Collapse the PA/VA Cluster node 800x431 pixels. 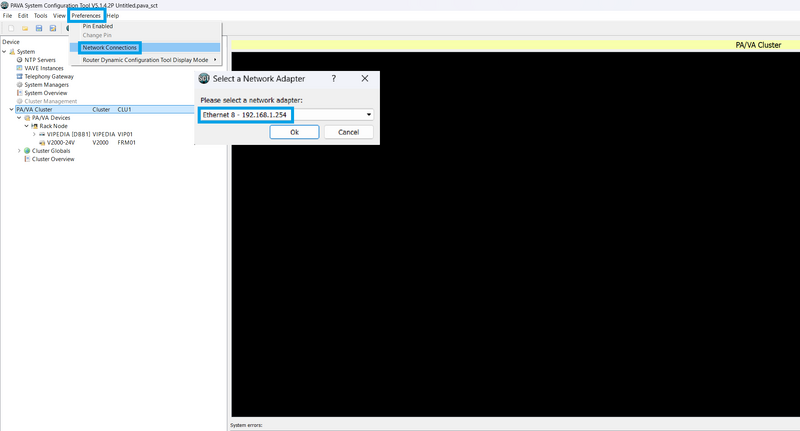point(12,109)
